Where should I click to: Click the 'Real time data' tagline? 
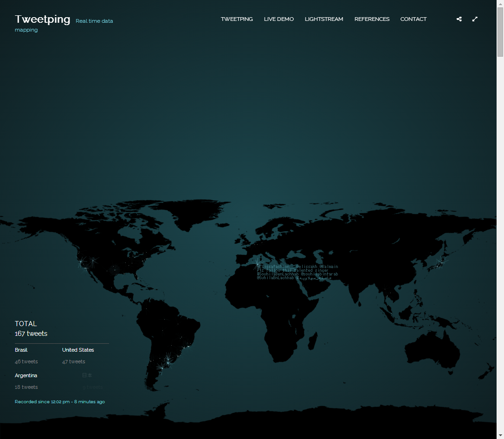(94, 21)
